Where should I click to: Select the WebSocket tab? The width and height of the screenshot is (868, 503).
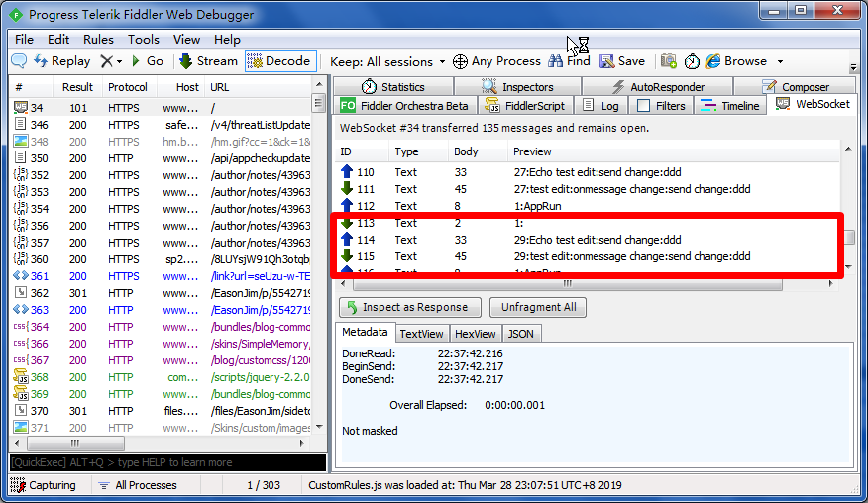click(813, 104)
